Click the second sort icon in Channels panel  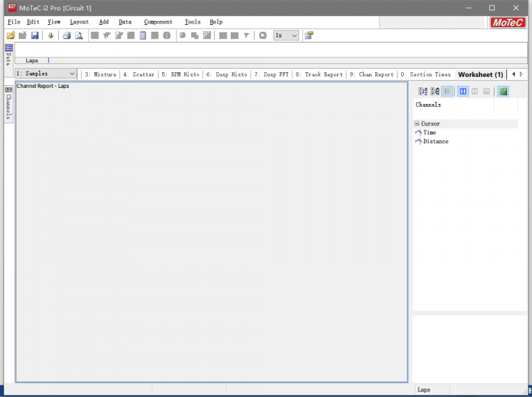point(435,91)
